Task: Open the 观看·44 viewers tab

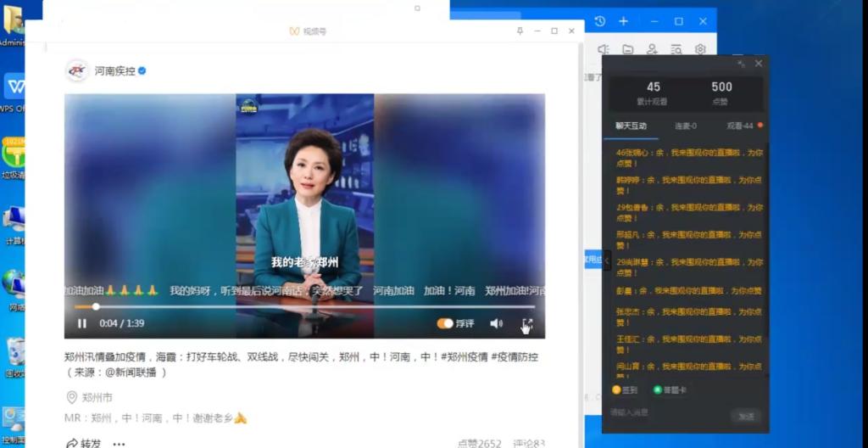Action: [x=740, y=126]
